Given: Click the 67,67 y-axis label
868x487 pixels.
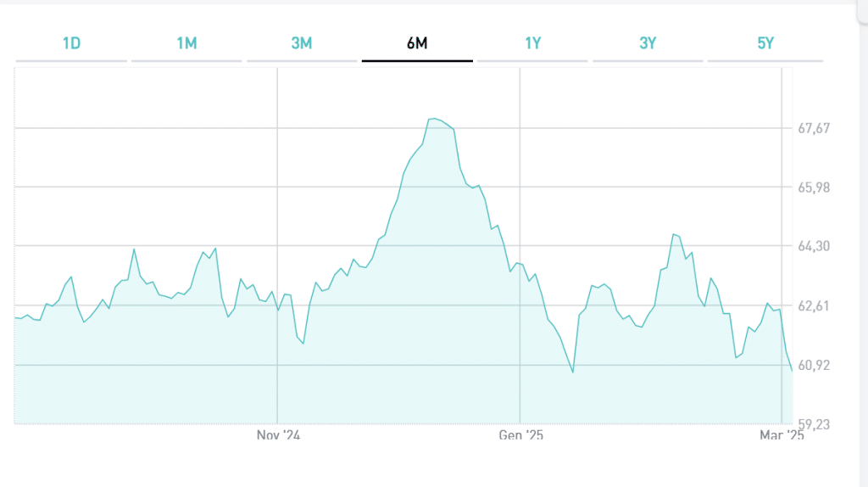Looking at the screenshot, I should (x=814, y=129).
